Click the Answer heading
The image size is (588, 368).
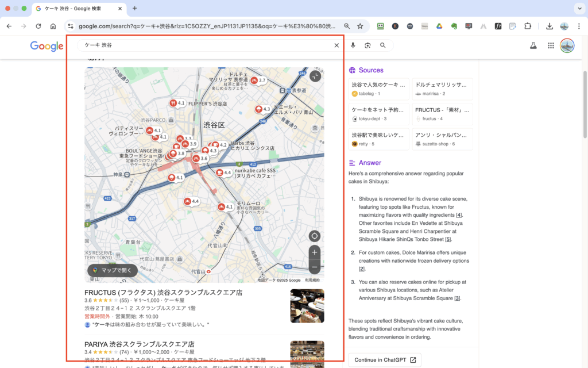[x=370, y=163]
